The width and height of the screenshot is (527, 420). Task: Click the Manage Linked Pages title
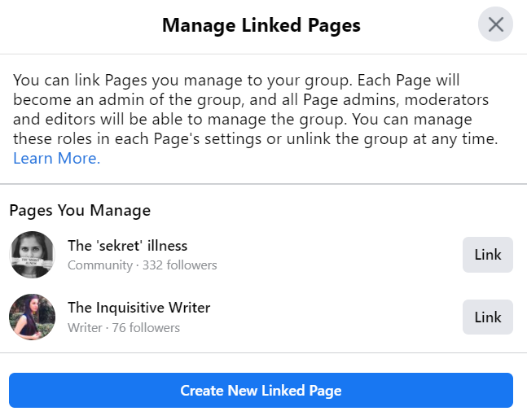coord(261,25)
